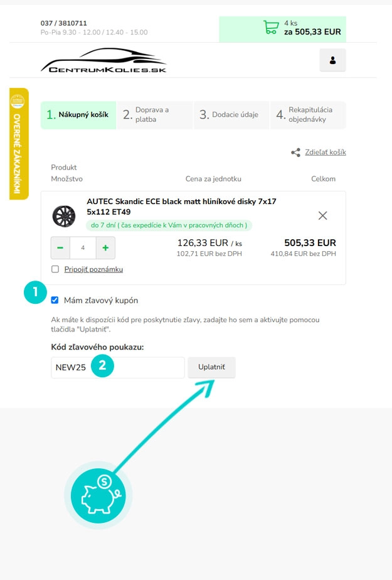Open the user account icon button
The image size is (392, 580).
point(332,60)
